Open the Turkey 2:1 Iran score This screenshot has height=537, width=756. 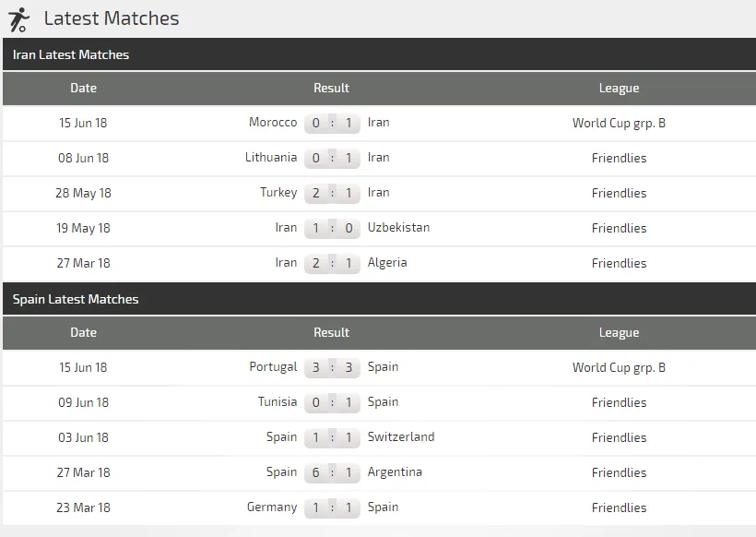tap(332, 193)
